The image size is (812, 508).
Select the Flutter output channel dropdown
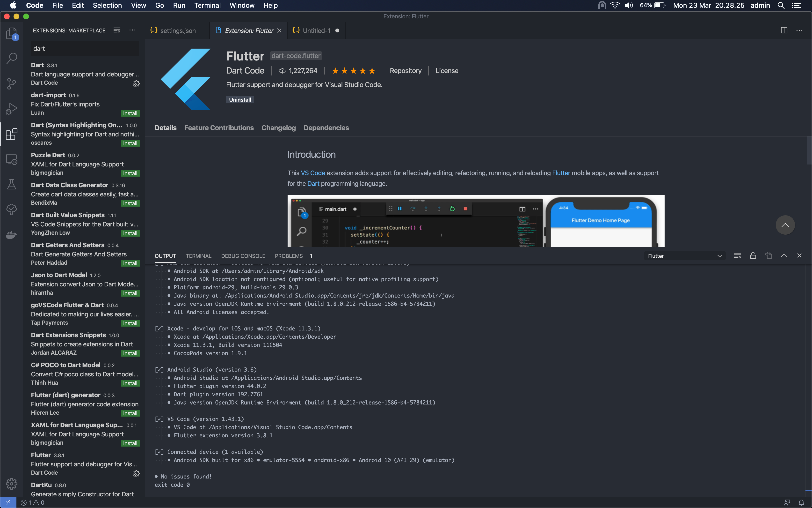tap(684, 256)
